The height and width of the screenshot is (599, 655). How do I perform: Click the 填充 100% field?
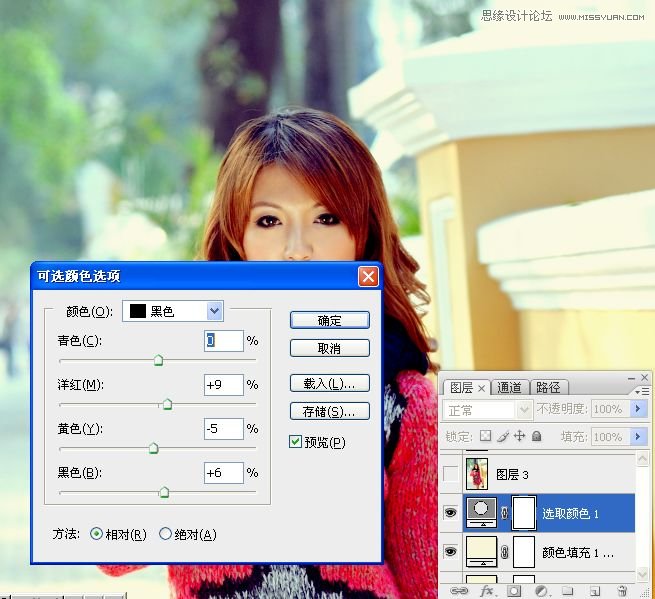click(611, 437)
